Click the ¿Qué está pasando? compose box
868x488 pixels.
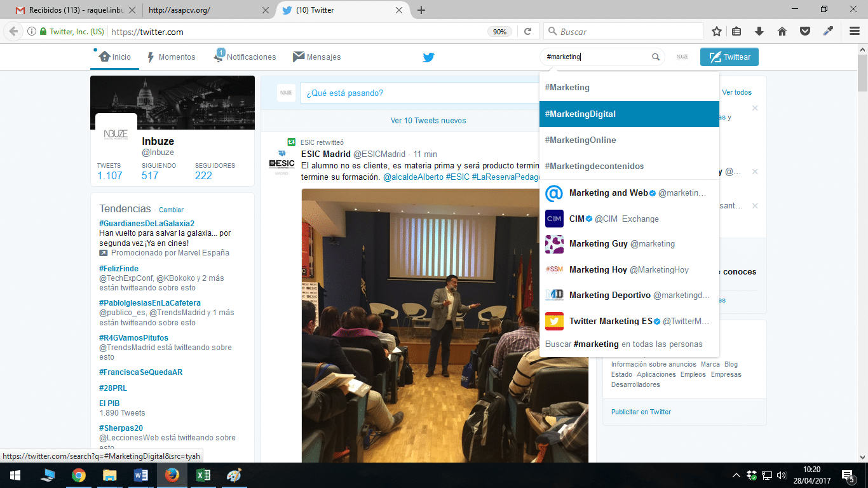pos(419,93)
